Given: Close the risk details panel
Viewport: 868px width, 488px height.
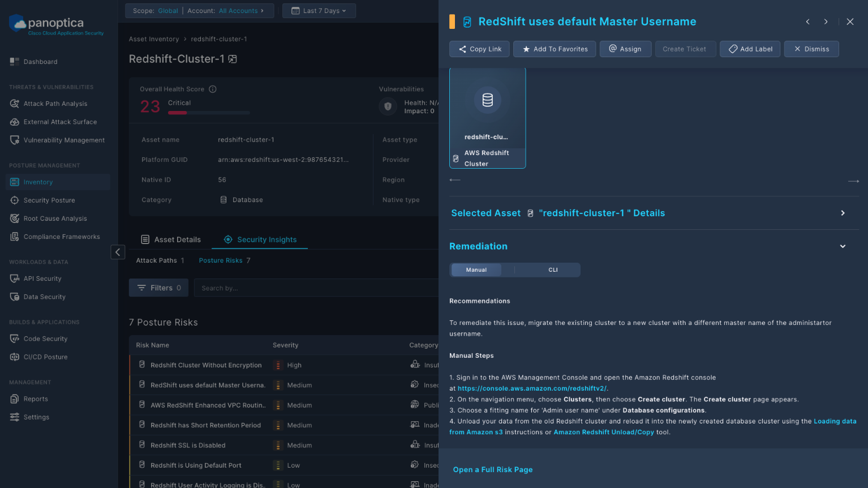Looking at the screenshot, I should click(x=850, y=22).
